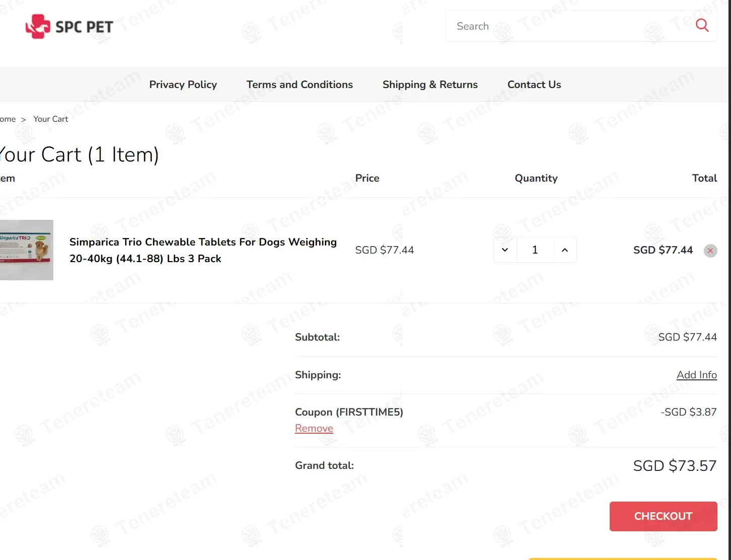Remove item using the red X icon
731x560 pixels.
(710, 251)
